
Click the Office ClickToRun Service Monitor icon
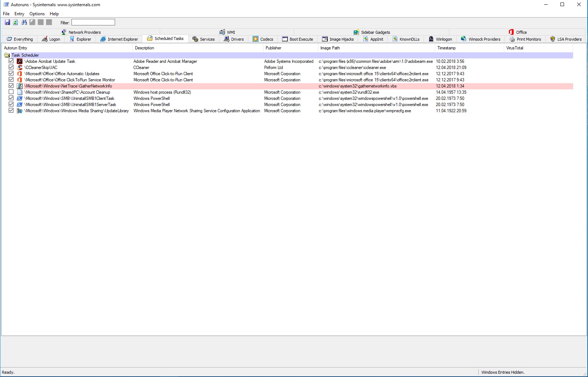(20, 80)
